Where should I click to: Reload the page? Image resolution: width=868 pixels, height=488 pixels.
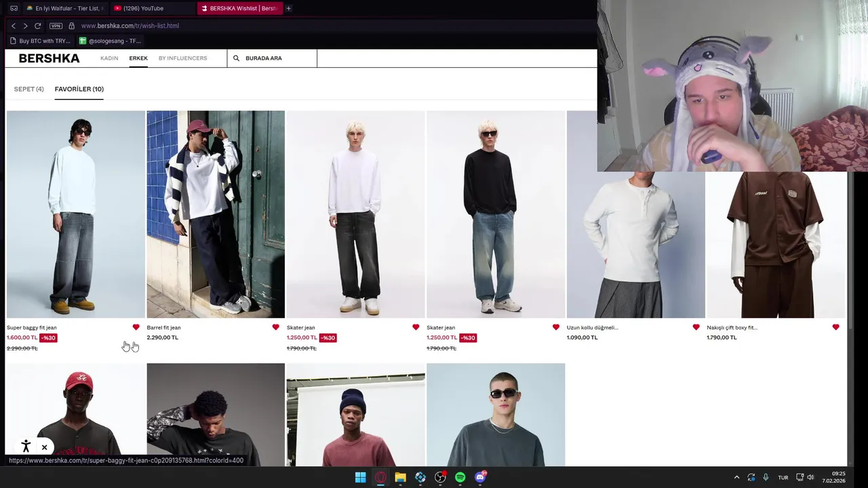click(38, 26)
